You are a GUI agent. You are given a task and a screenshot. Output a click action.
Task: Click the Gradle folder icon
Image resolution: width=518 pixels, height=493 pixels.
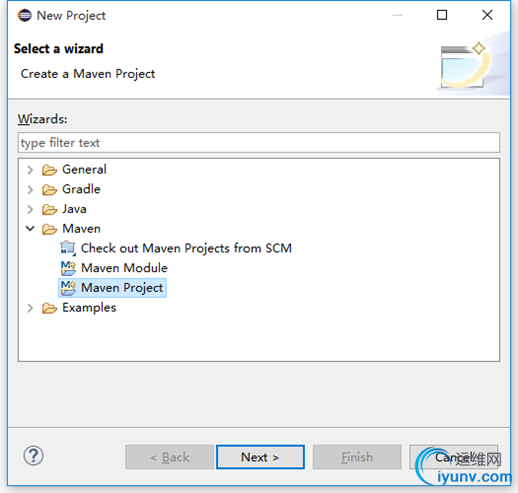point(50,189)
